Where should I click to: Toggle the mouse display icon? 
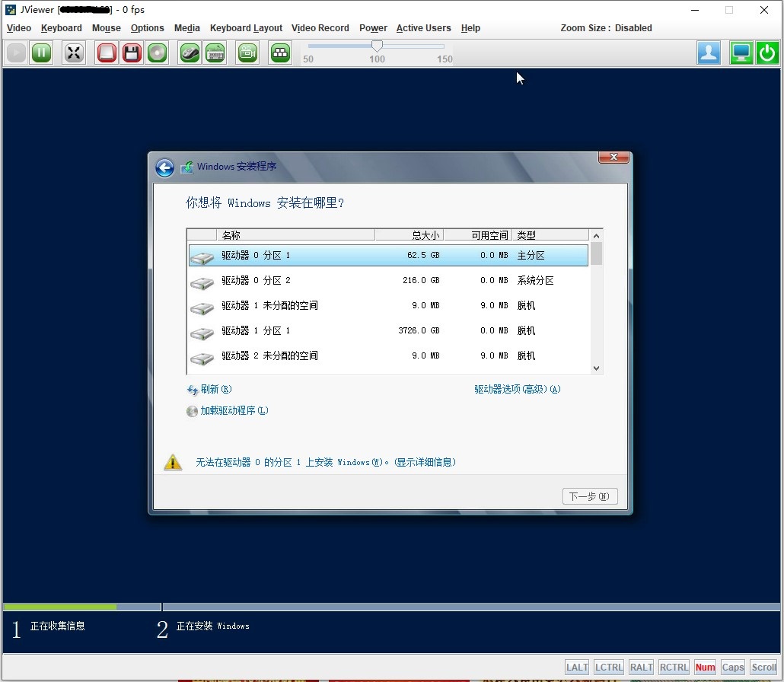point(190,53)
